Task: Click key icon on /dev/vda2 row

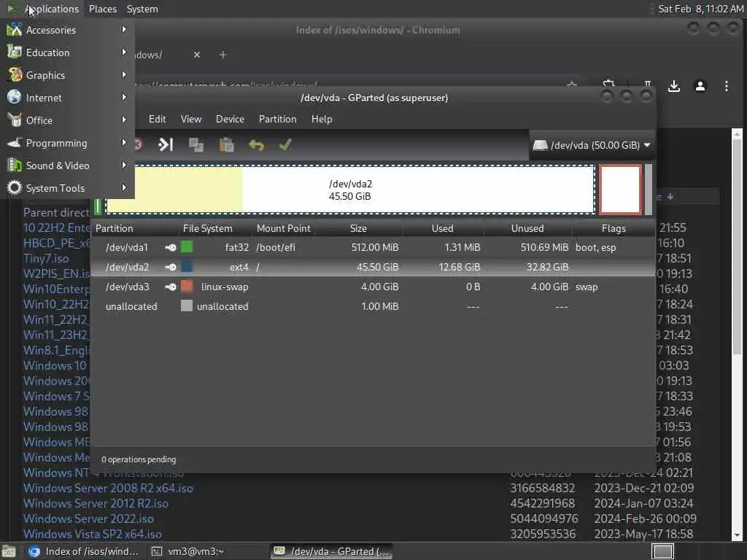Action: 171,267
